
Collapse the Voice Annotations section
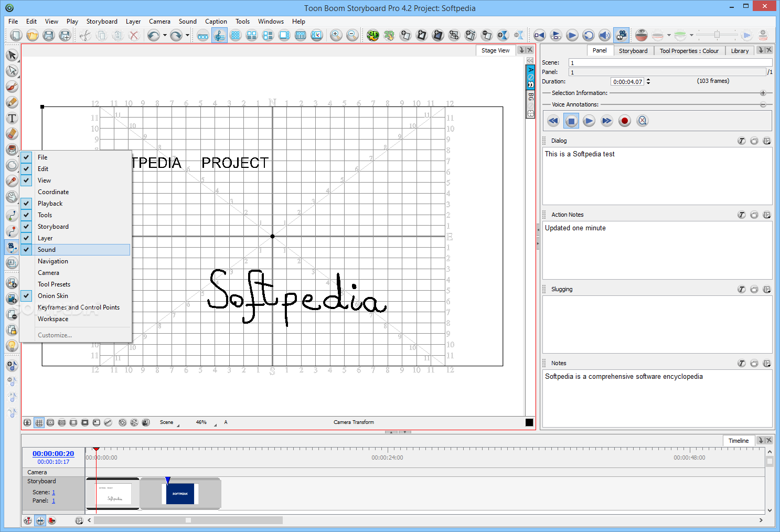click(x=763, y=104)
